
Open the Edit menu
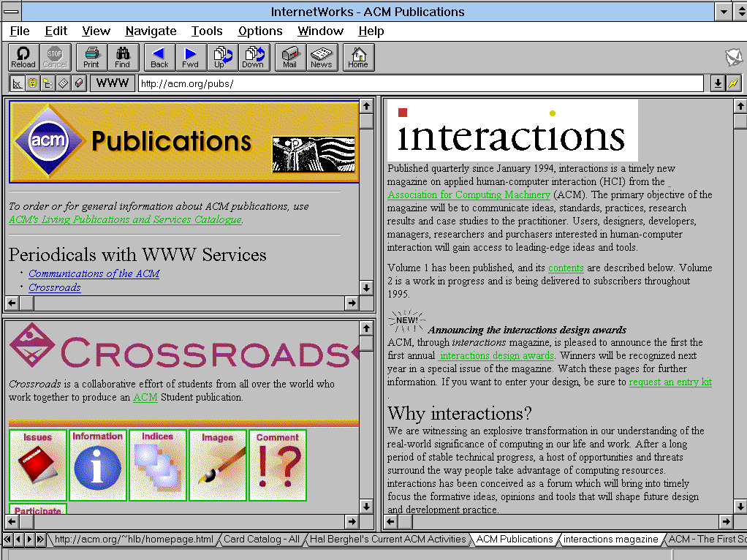pyautogui.click(x=56, y=31)
